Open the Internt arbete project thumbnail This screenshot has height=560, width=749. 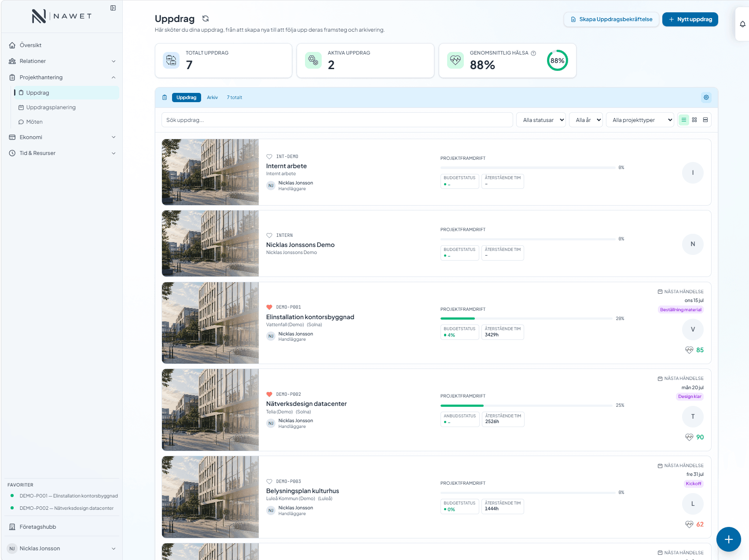pyautogui.click(x=210, y=172)
